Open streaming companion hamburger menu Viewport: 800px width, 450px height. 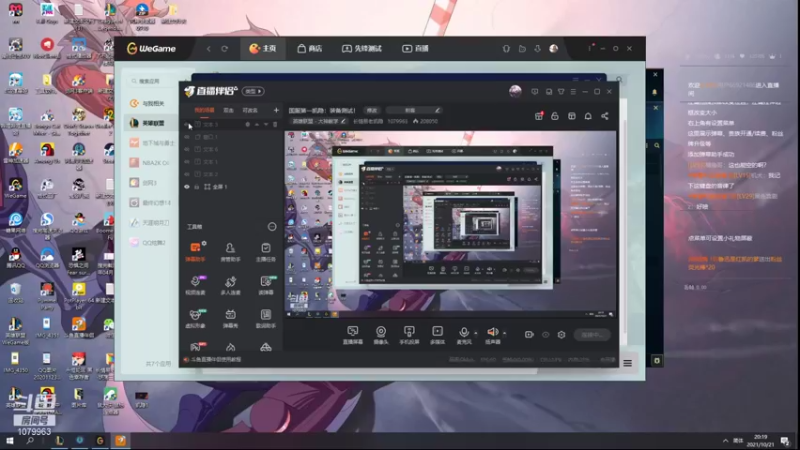pos(573,92)
